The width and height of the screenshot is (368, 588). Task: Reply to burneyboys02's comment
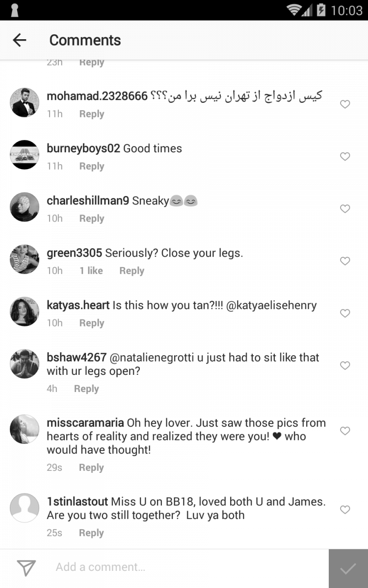coord(92,167)
